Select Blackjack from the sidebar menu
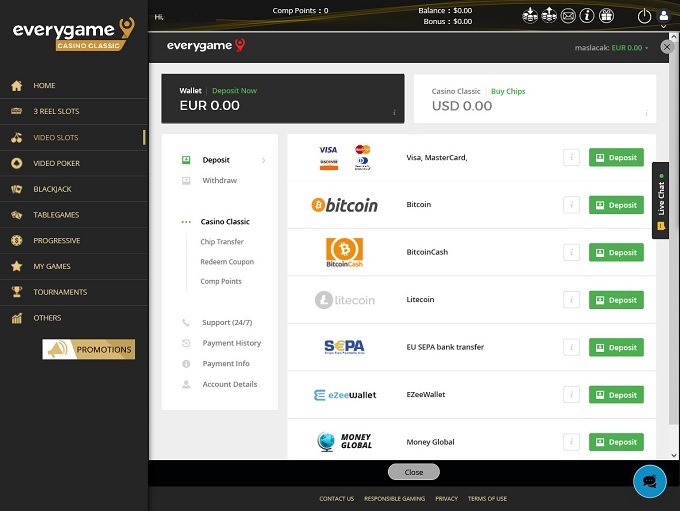Viewport: 680px width, 511px height. [x=52, y=189]
